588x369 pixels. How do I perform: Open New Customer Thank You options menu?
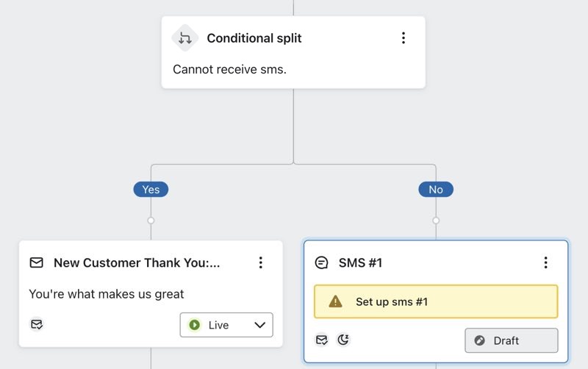tap(260, 262)
